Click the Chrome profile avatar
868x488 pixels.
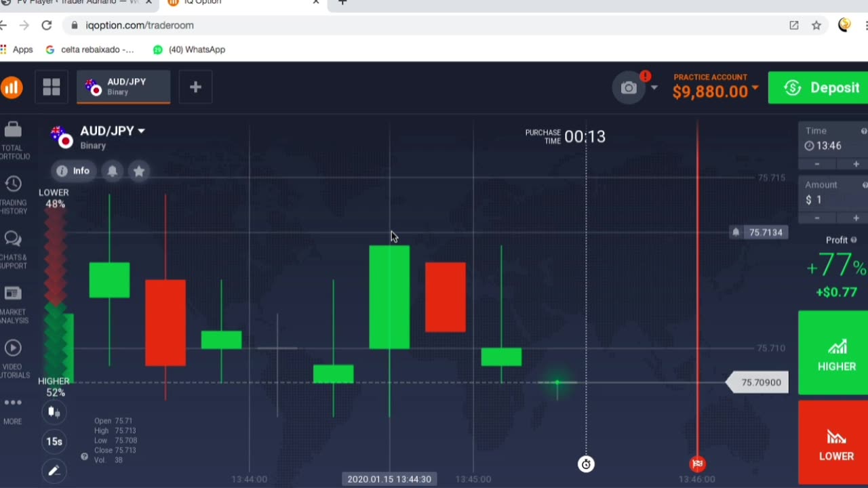pyautogui.click(x=844, y=25)
